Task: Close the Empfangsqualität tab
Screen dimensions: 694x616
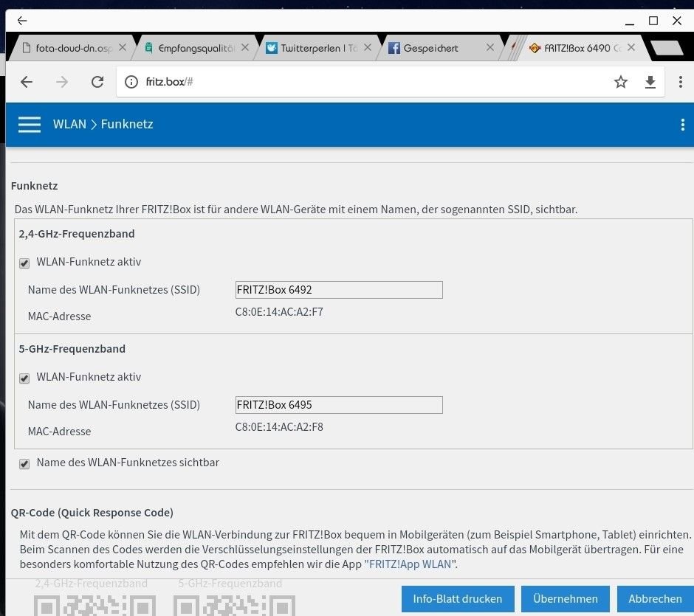Action: (245, 47)
